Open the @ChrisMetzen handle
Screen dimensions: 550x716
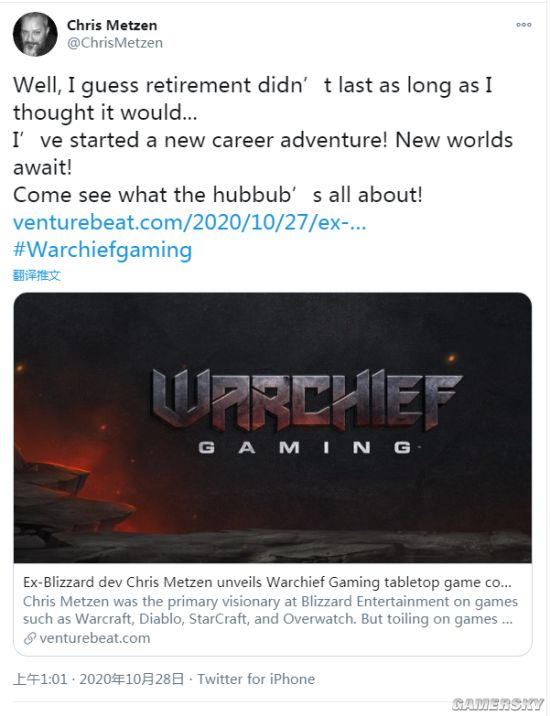[x=115, y=43]
